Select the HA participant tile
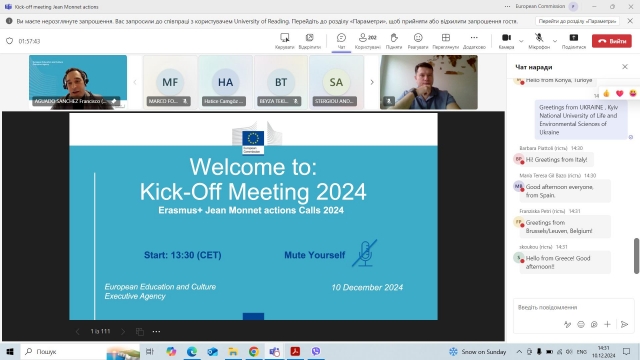The height and width of the screenshot is (360, 640). click(x=225, y=82)
